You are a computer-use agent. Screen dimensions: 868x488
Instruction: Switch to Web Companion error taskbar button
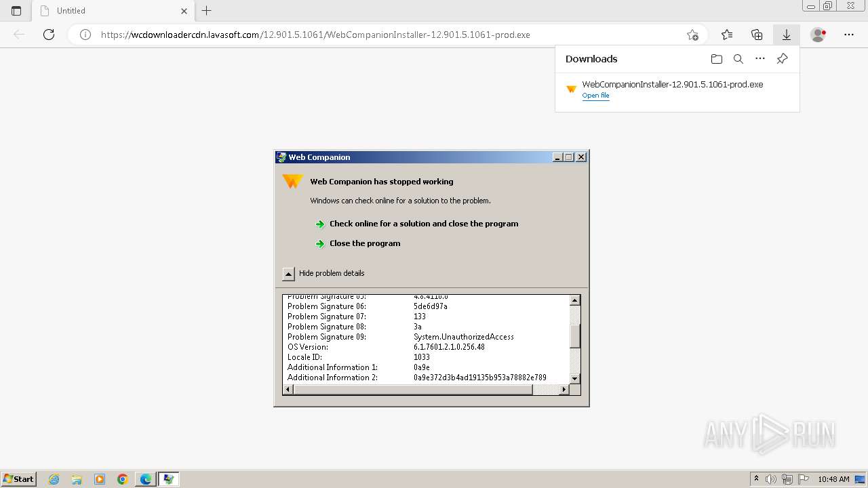pos(169,479)
